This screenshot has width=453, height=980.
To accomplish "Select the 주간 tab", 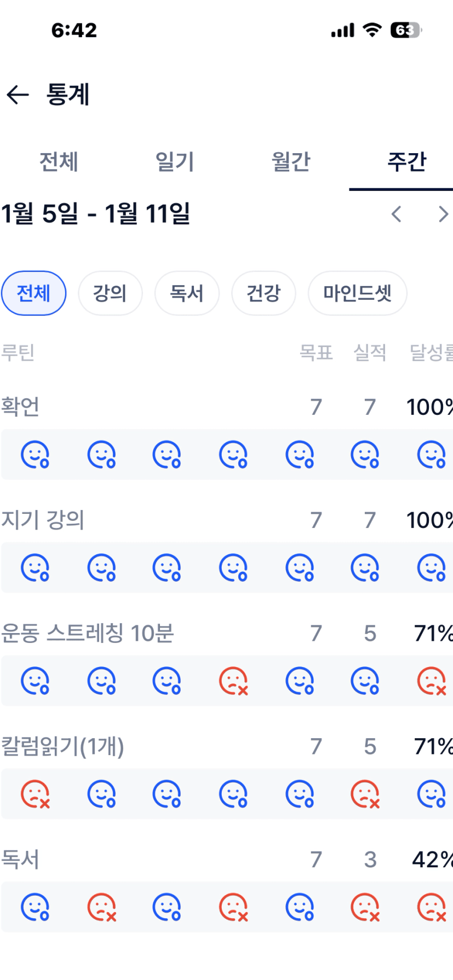I will coord(406,162).
